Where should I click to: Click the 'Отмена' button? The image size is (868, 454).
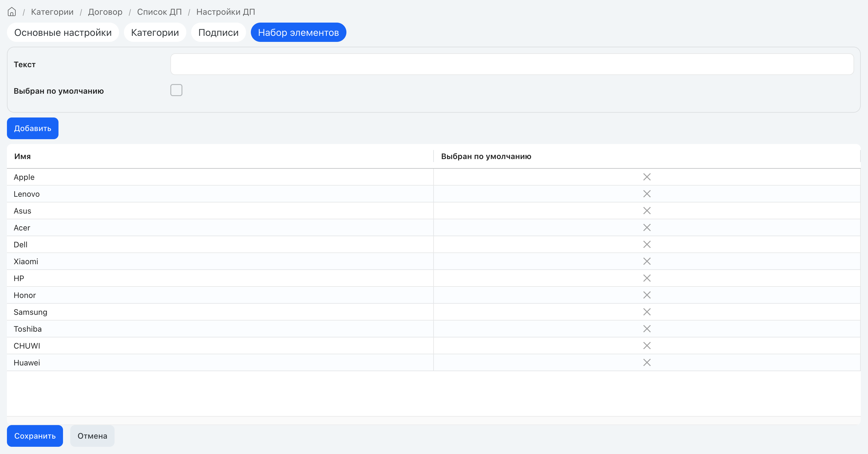[x=92, y=436]
